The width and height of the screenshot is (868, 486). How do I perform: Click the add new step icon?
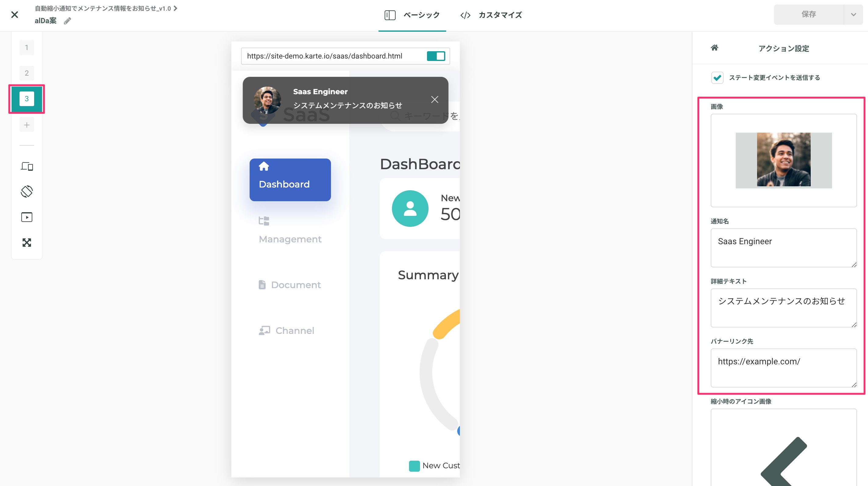(x=27, y=125)
